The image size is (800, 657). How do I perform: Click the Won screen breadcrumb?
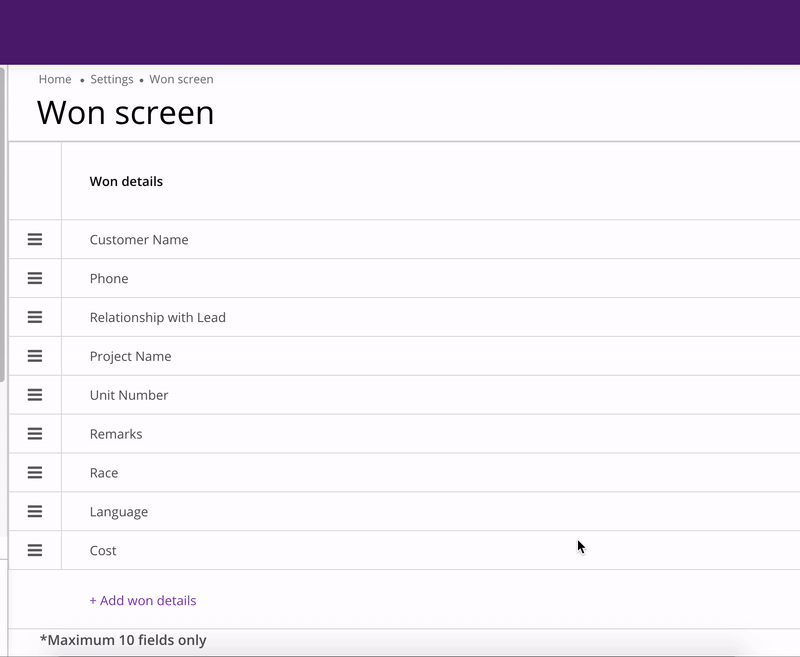point(181,79)
